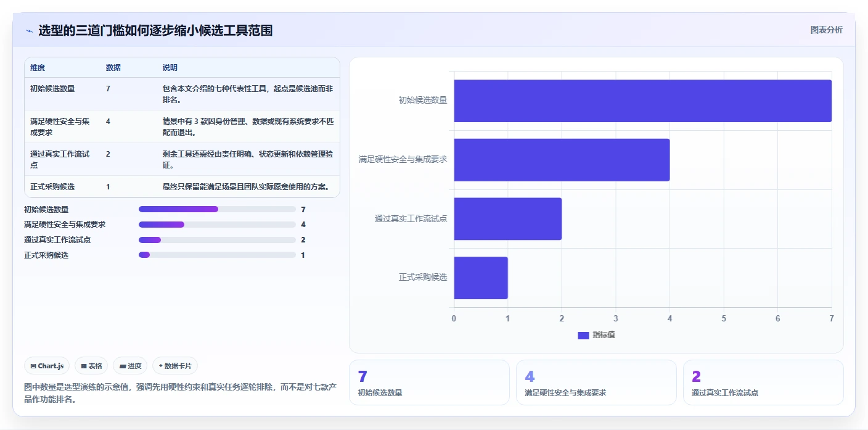Click the chart y-axis label 正式采购候选
The width and height of the screenshot is (868, 430).
click(423, 278)
